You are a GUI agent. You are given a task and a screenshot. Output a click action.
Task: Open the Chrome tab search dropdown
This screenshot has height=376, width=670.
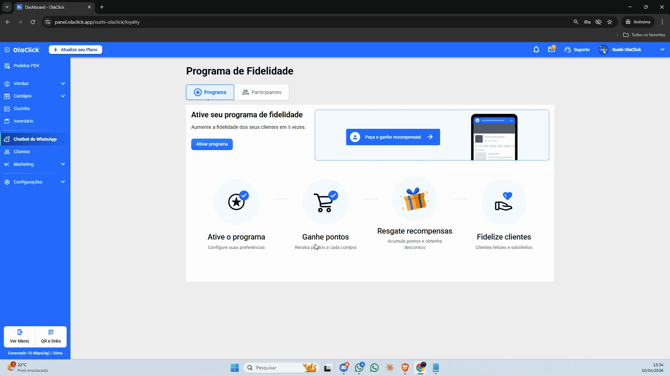coord(7,7)
